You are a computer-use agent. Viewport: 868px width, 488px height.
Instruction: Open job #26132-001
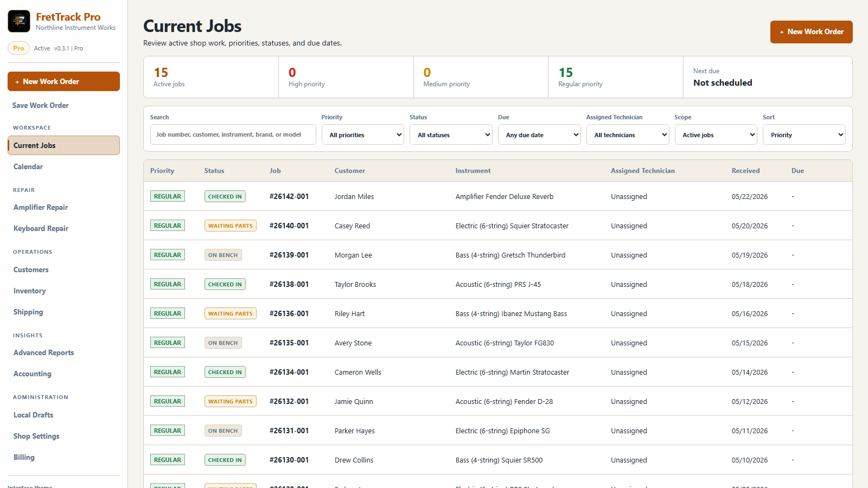[289, 401]
